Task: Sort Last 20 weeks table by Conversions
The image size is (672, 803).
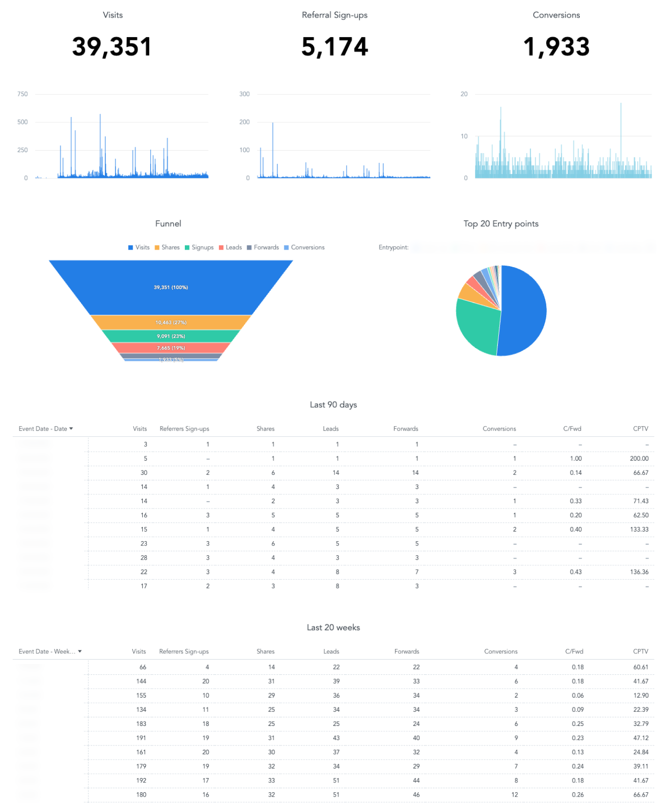Action: coord(501,652)
